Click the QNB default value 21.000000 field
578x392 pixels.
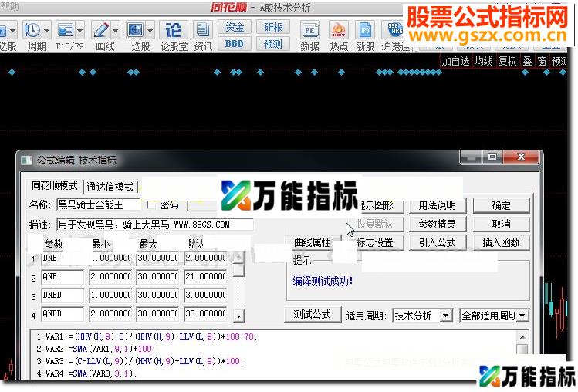pyautogui.click(x=205, y=276)
